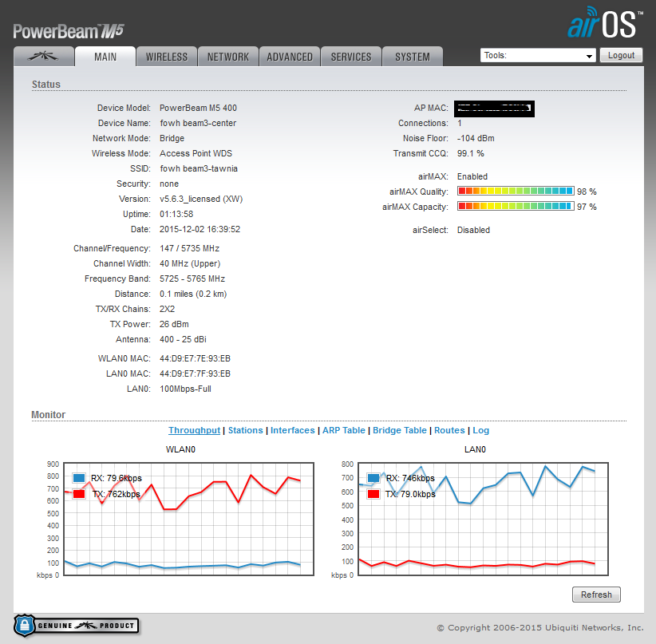This screenshot has height=644, width=656.
Task: View the Bridge Table link
Action: (x=399, y=430)
